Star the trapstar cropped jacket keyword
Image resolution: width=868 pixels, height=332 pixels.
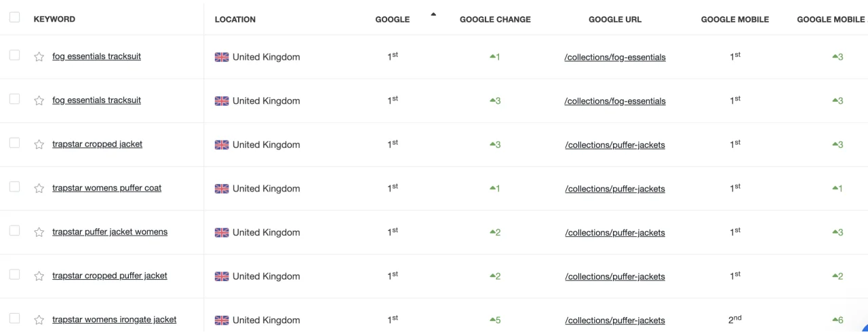39,145
